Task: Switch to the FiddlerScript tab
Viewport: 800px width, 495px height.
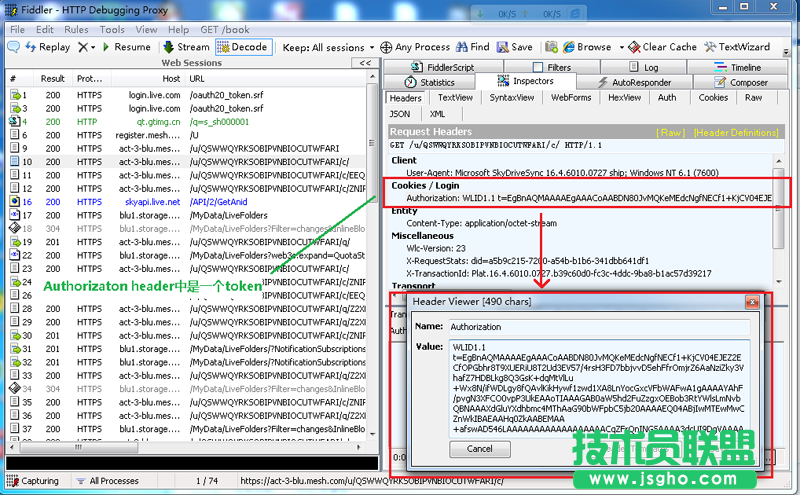Action: pos(443,67)
